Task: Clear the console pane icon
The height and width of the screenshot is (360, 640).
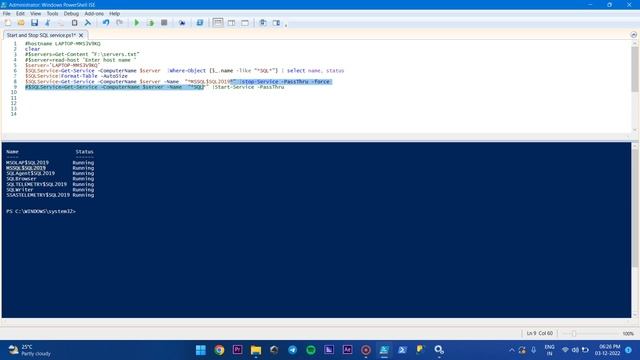Action: click(x=87, y=23)
